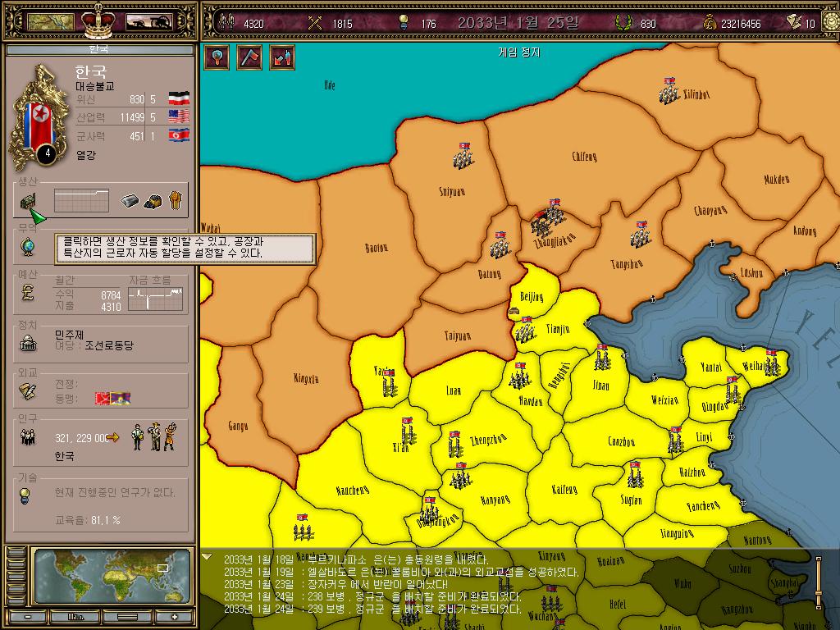This screenshot has height=630, width=840.
Task: Open the ledger lines button below minimap
Action: point(127,617)
